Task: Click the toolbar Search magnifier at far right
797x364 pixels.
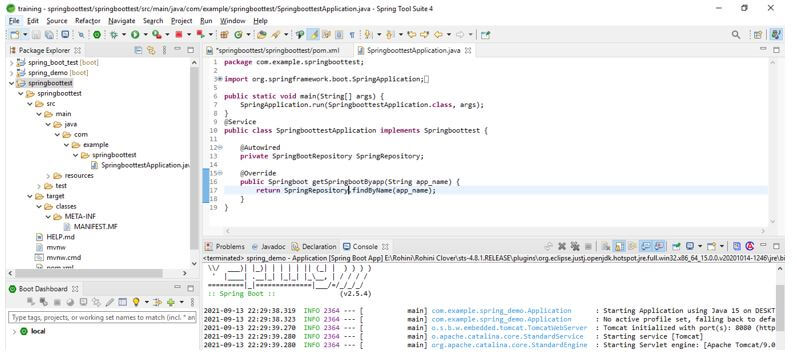Action: (x=735, y=35)
